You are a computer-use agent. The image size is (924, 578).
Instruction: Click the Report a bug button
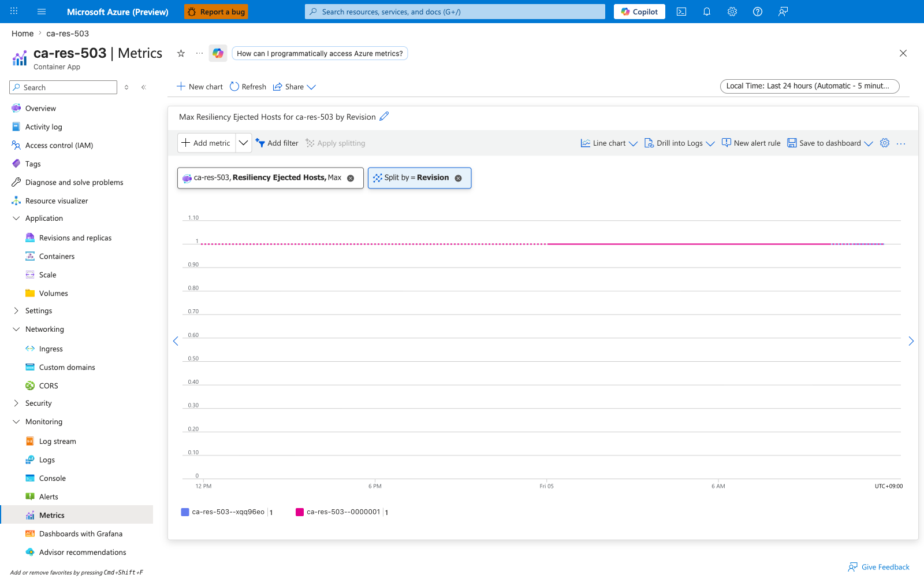(216, 12)
